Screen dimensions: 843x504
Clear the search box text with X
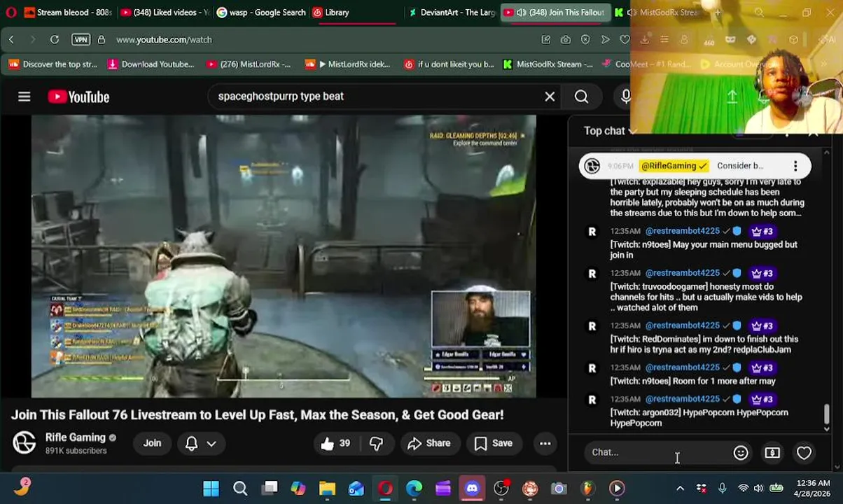point(550,97)
